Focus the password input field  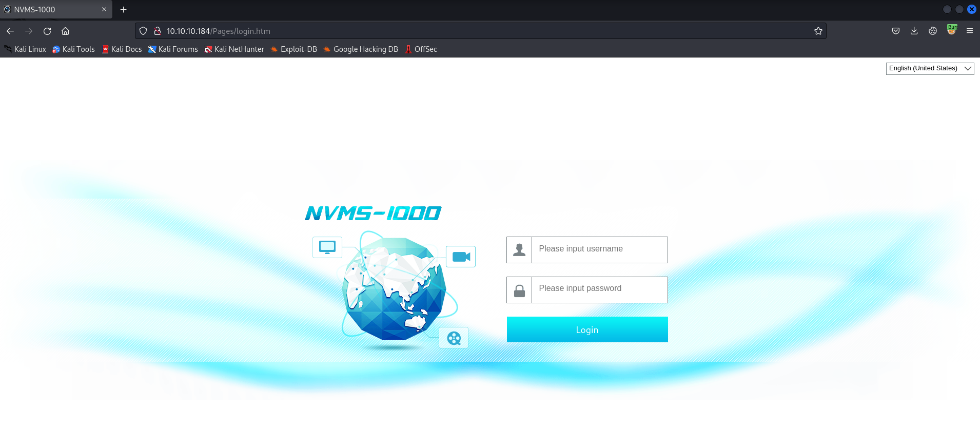599,289
